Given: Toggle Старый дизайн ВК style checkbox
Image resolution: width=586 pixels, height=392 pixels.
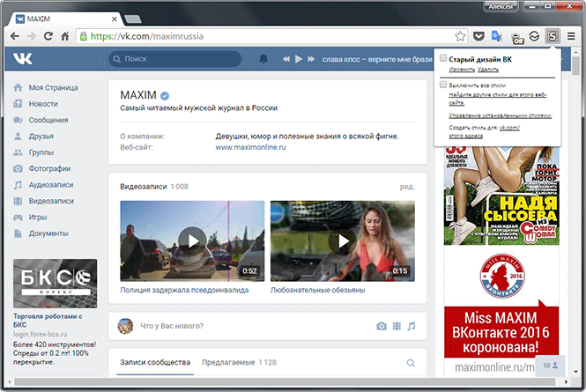Looking at the screenshot, I should pos(443,58).
